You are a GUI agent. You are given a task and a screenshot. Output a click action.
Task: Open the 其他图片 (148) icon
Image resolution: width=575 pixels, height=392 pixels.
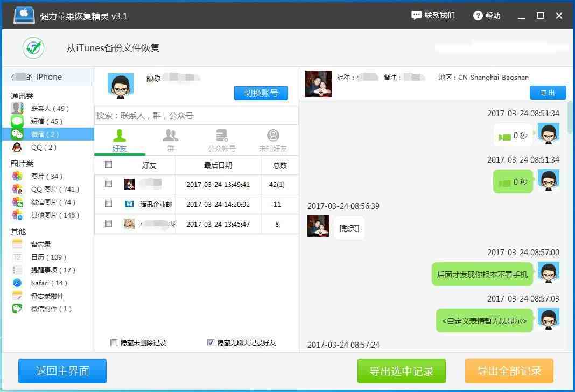(17, 215)
